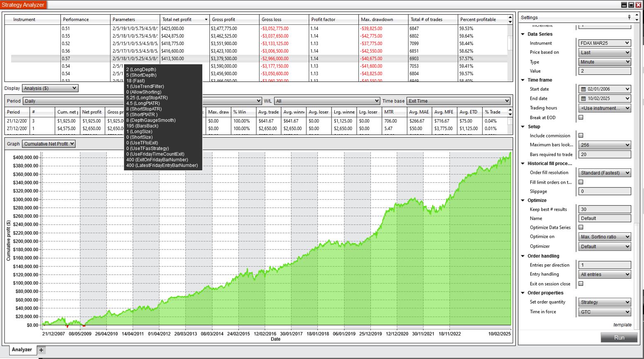Open the Display Analysis ($) dropdown
The width and height of the screenshot is (644, 359).
[x=50, y=88]
